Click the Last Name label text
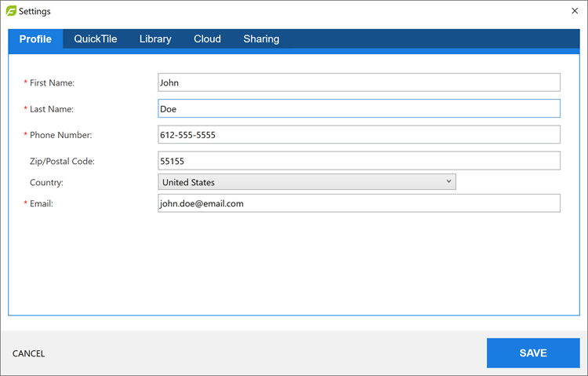 coord(52,109)
